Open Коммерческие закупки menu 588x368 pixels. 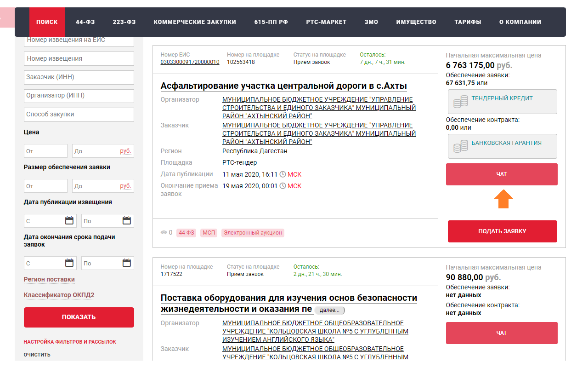click(x=195, y=22)
